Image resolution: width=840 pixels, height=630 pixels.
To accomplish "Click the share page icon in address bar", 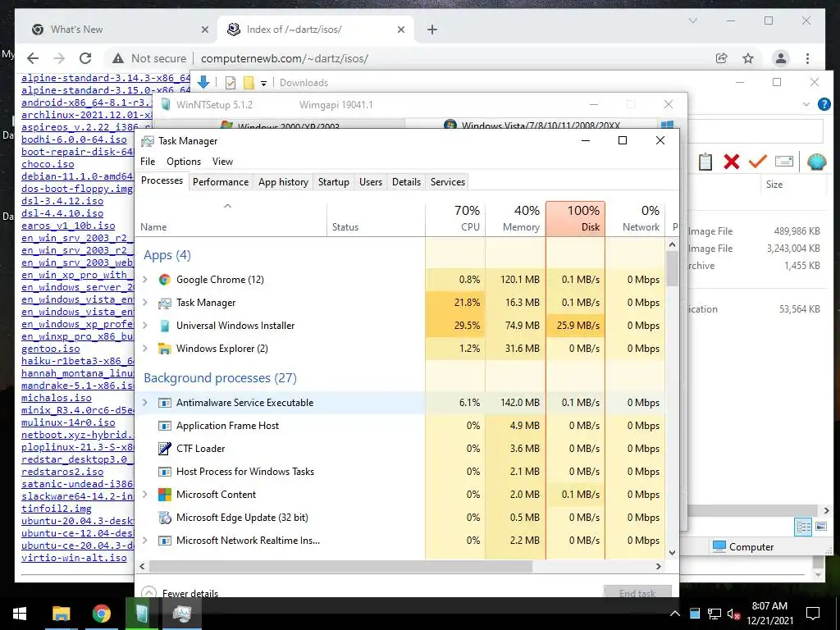I will point(722,58).
